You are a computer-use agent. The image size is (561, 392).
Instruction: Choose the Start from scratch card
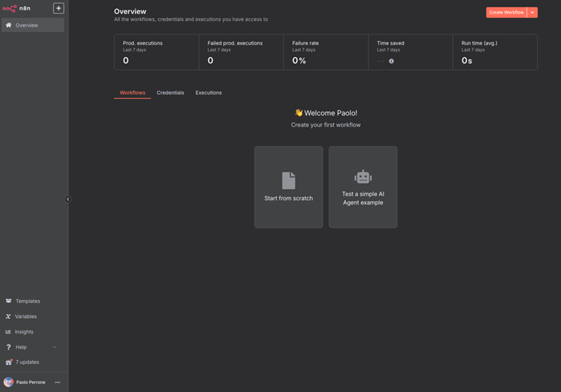(289, 187)
